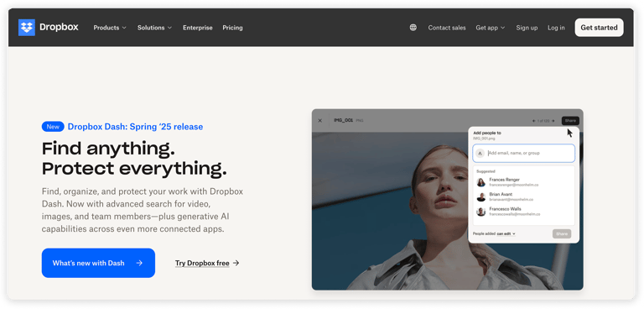Click the 1 of 120 counter

[543, 121]
